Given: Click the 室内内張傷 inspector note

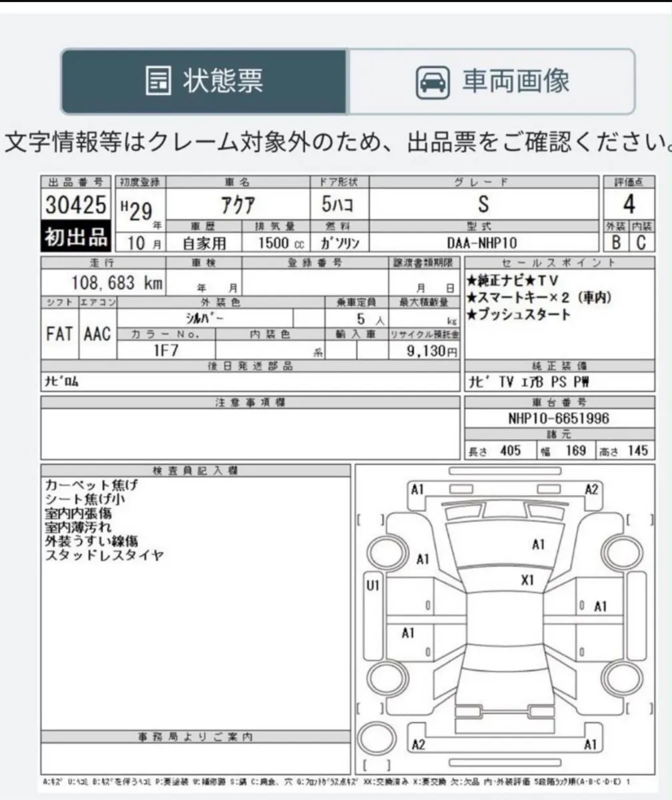Looking at the screenshot, I should pyautogui.click(x=77, y=513).
